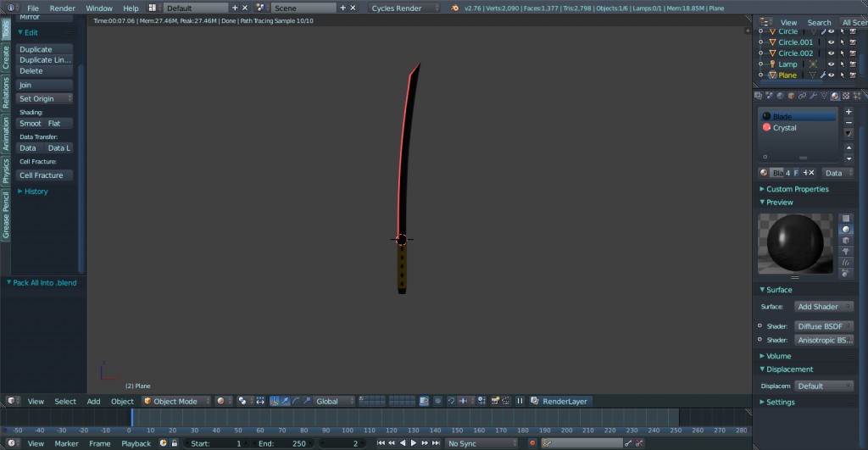
Task: Open the Particles properties tab icon
Action: click(x=857, y=96)
